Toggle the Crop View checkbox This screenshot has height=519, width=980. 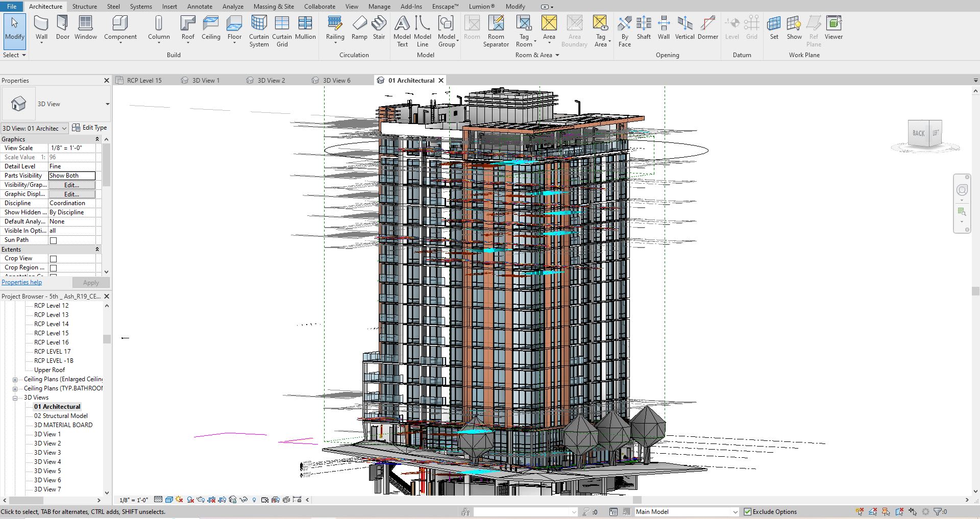point(53,259)
